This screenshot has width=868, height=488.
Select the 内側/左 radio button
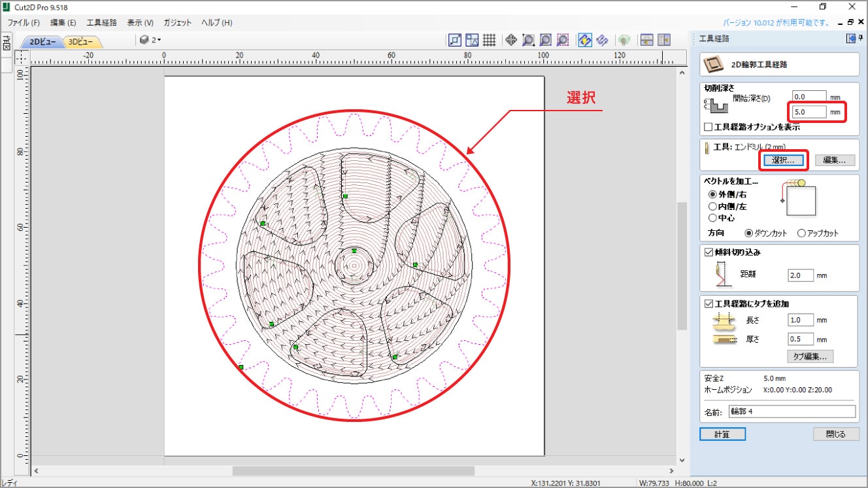click(x=712, y=206)
